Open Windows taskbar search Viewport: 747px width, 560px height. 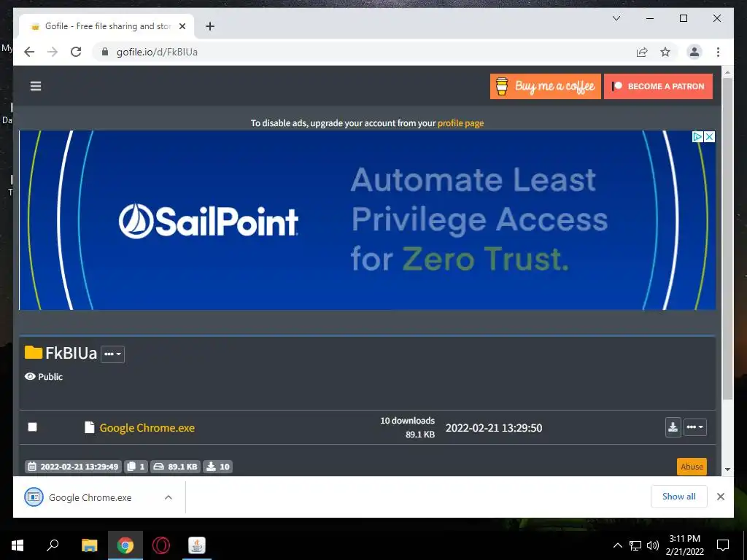[x=53, y=545]
